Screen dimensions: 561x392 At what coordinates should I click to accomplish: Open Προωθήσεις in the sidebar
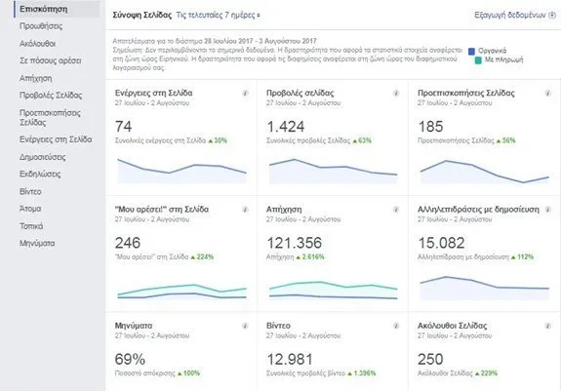(x=41, y=26)
